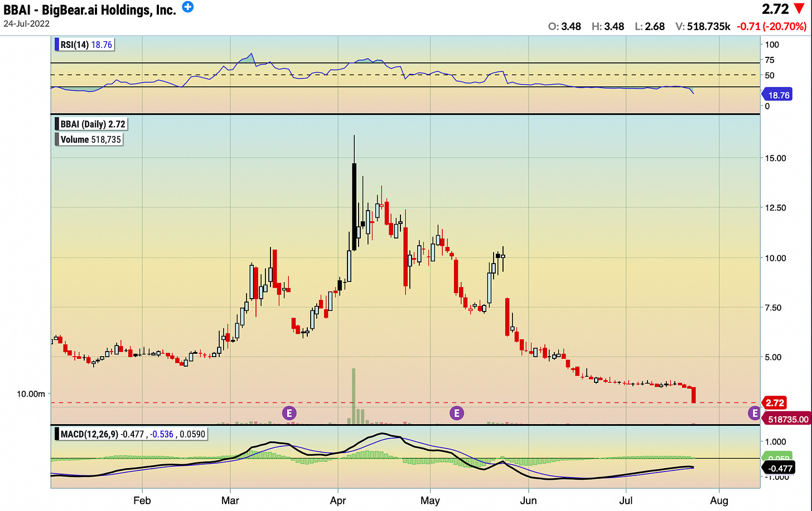Select the MACD(12,26,9) legend label

coord(132,434)
